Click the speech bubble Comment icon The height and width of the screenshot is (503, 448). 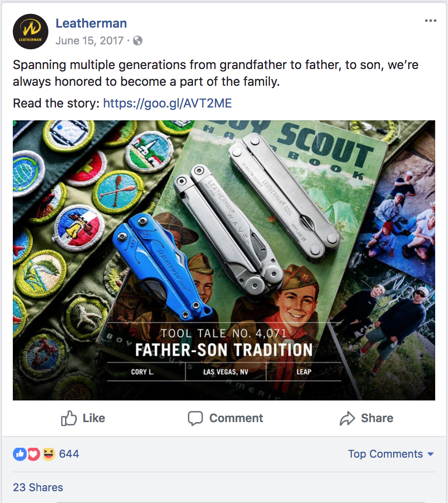tap(195, 418)
